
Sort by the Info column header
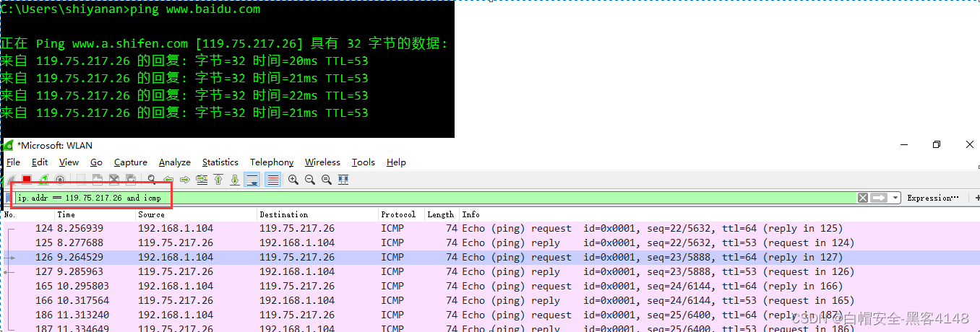[720, 214]
